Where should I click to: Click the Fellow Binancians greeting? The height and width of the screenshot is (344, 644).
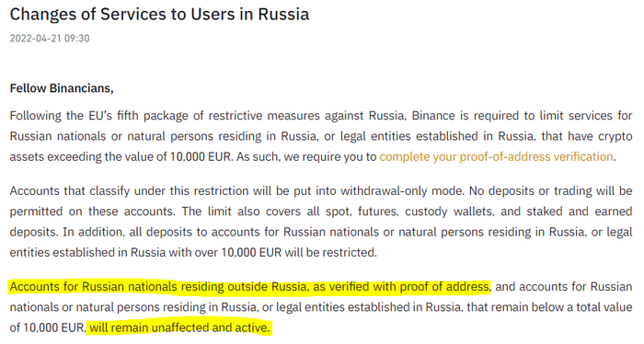(x=62, y=88)
